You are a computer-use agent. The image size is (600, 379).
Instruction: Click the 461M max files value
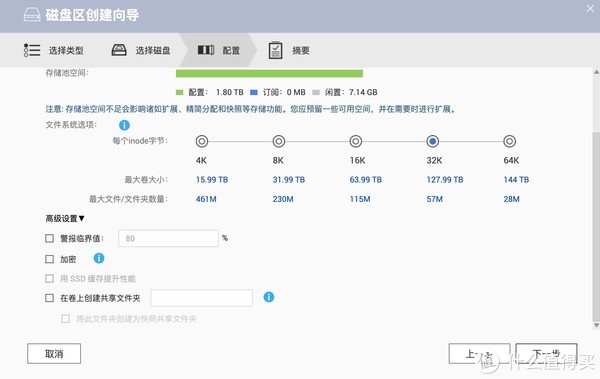tap(206, 199)
